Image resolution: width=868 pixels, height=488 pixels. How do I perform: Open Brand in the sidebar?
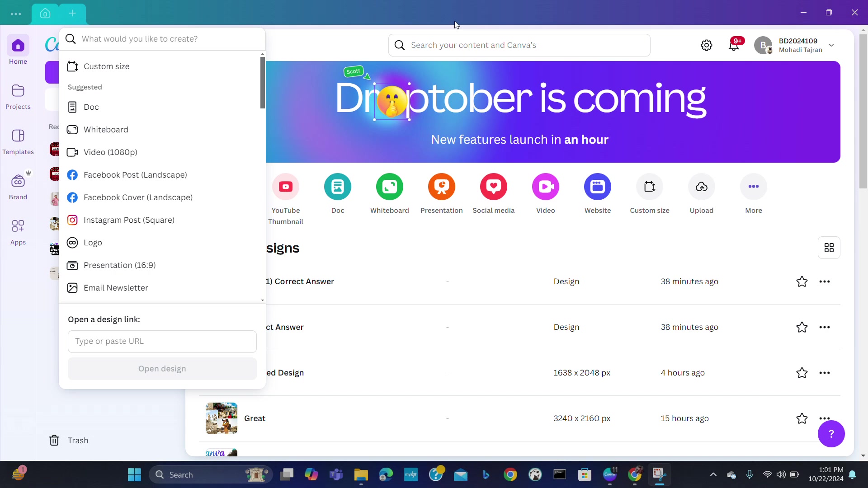(18, 187)
